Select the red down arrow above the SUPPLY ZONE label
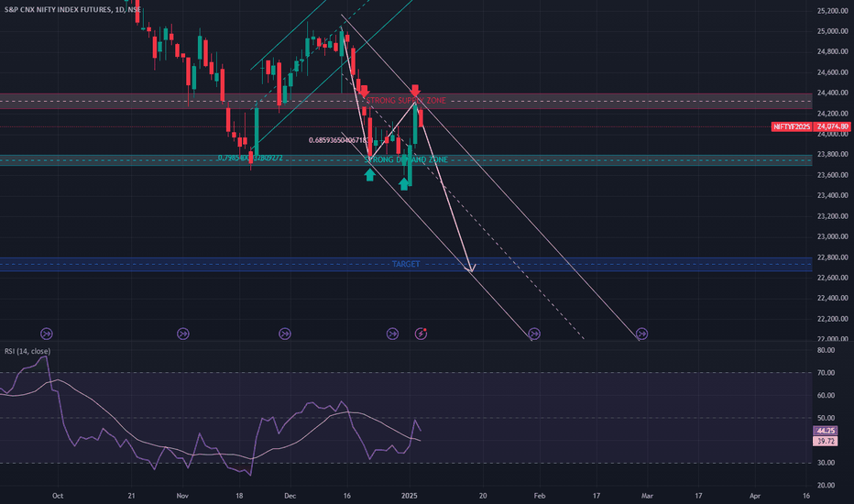Image resolution: width=854 pixels, height=504 pixels. click(416, 91)
